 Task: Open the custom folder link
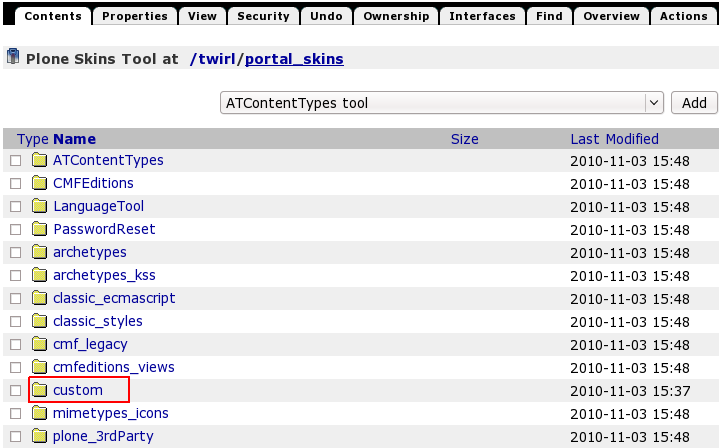coord(78,390)
